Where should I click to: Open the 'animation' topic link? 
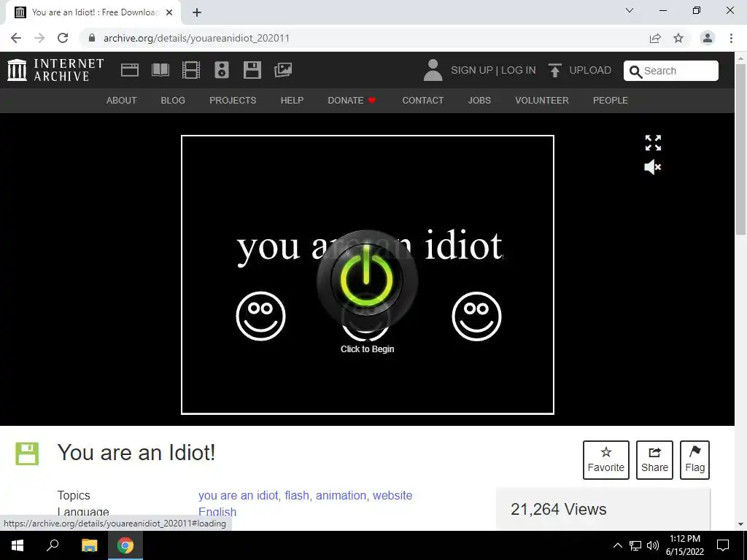coord(341,495)
